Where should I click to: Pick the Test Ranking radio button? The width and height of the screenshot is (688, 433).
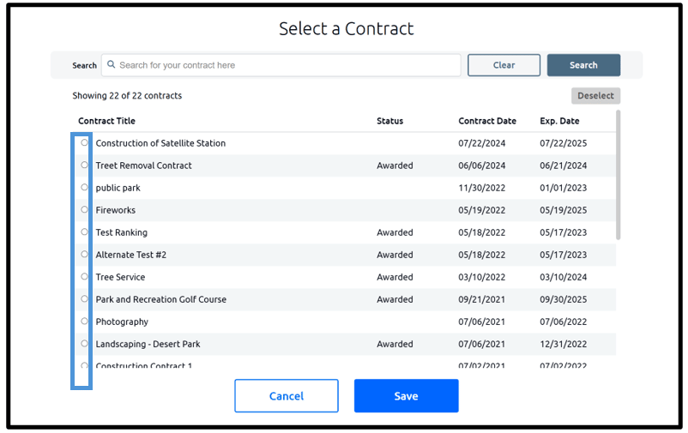[x=84, y=232]
